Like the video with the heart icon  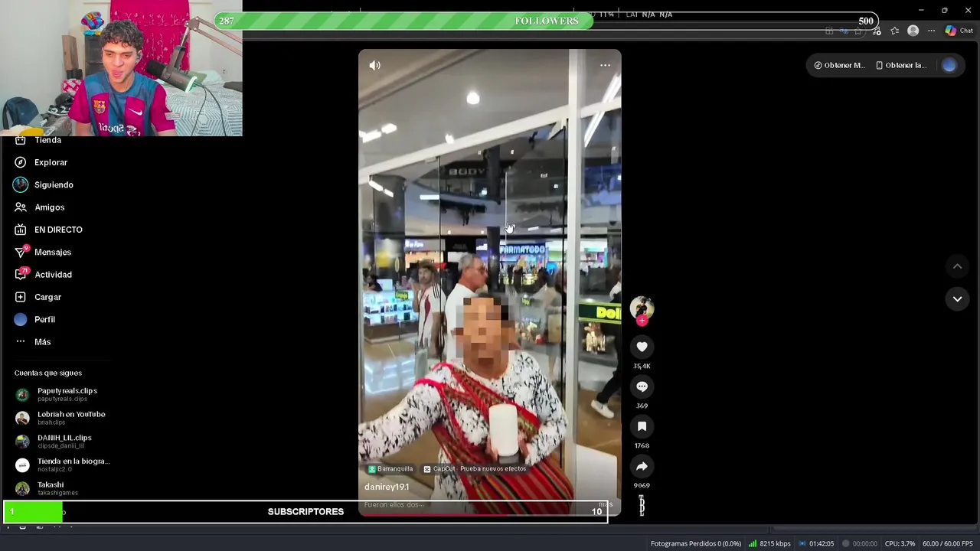coord(642,347)
